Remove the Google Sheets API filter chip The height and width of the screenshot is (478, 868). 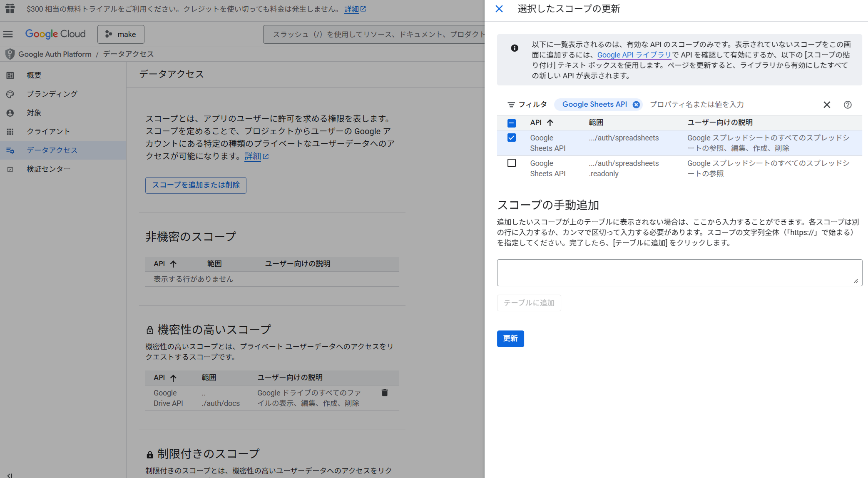coord(636,105)
